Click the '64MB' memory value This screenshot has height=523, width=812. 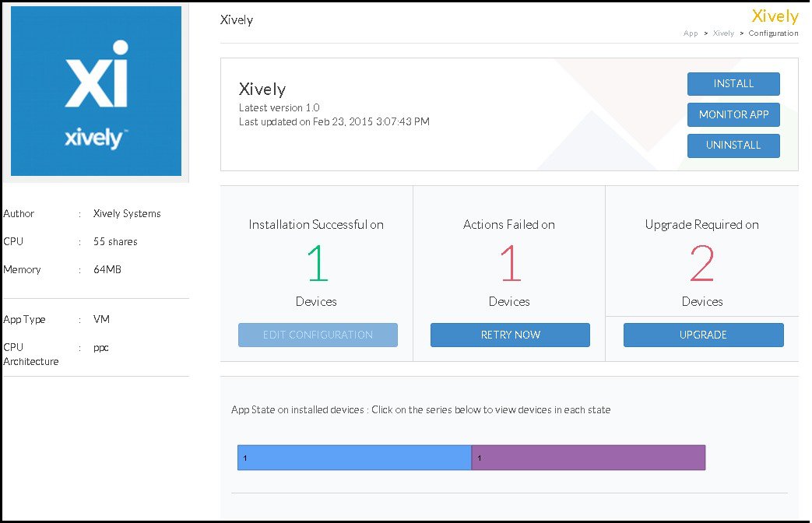pyautogui.click(x=107, y=269)
